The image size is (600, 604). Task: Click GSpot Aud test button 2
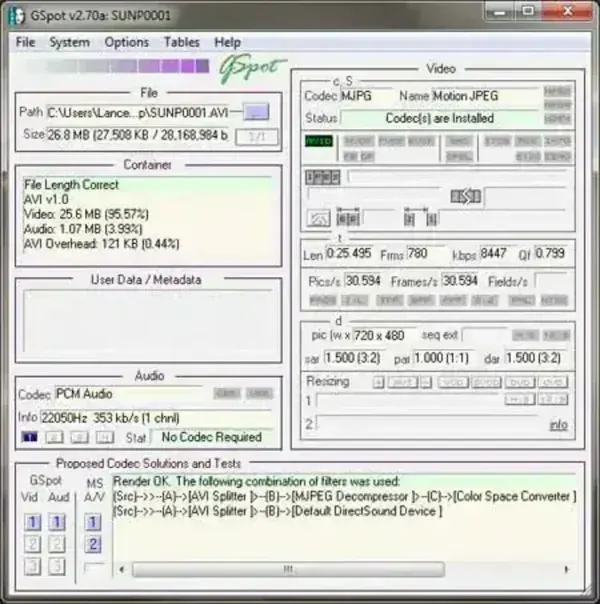click(57, 544)
